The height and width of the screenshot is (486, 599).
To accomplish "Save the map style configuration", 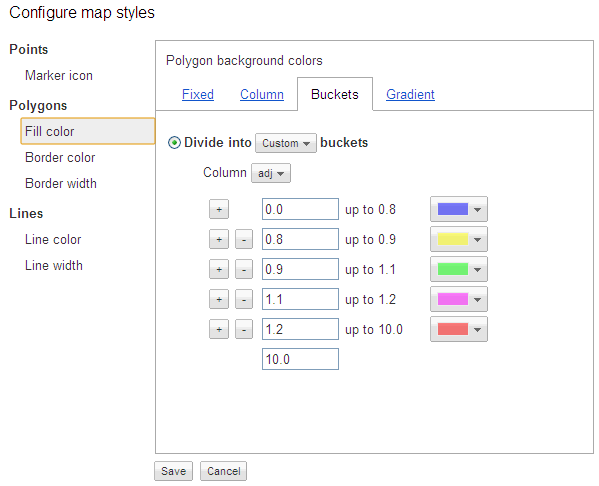I will [173, 471].
